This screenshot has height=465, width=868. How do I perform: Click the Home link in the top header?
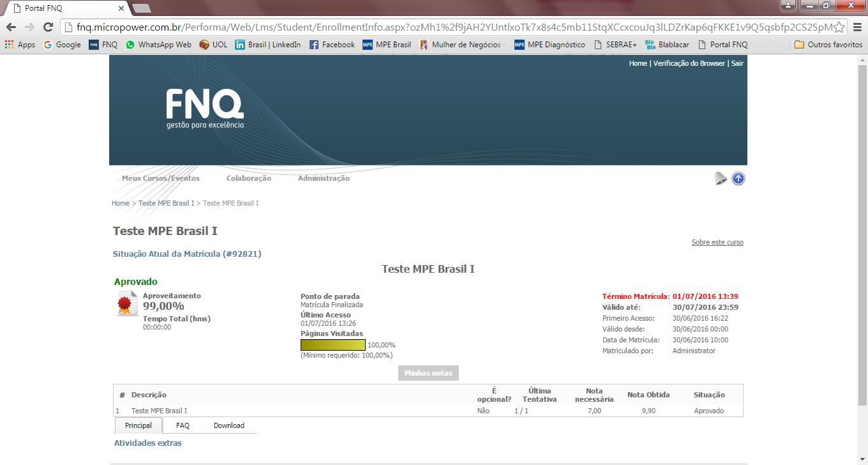pos(638,63)
